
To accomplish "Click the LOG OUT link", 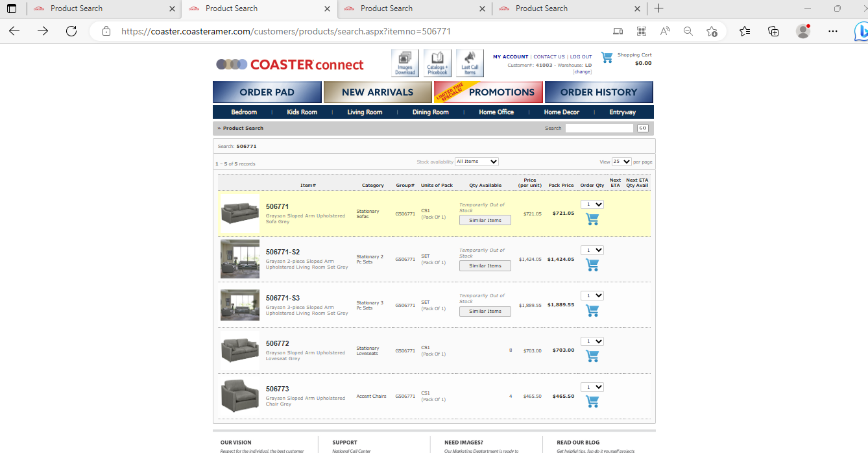I will pyautogui.click(x=581, y=56).
